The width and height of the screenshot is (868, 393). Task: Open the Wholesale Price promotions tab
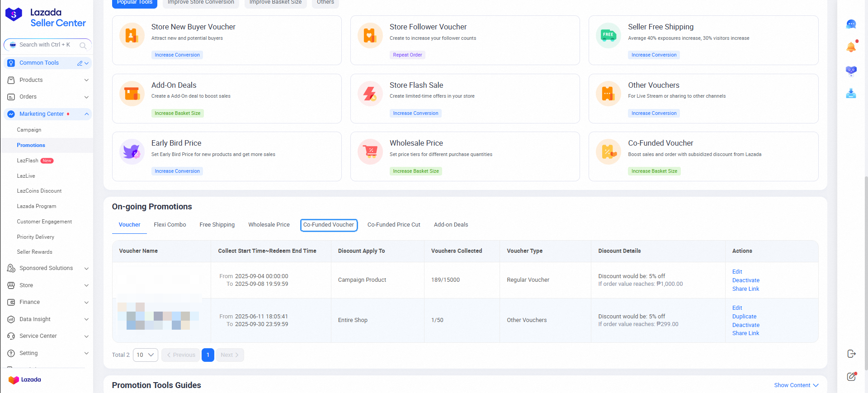(x=269, y=225)
